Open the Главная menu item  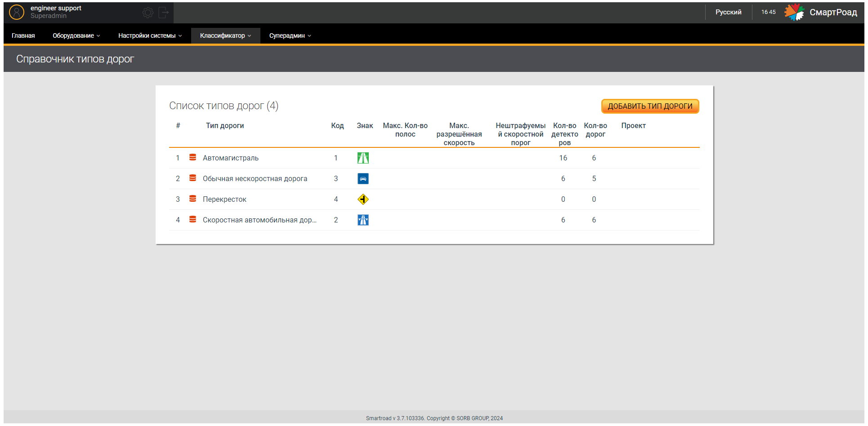click(x=23, y=35)
